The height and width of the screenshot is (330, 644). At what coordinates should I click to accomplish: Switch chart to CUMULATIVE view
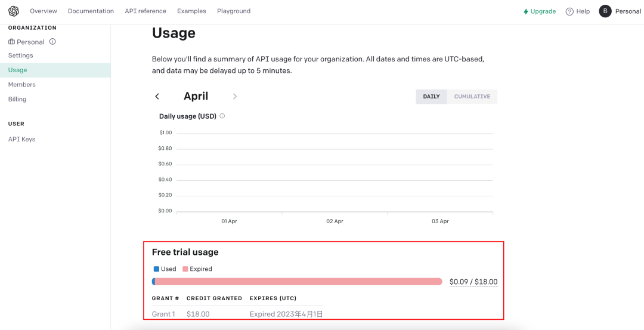tap(472, 97)
